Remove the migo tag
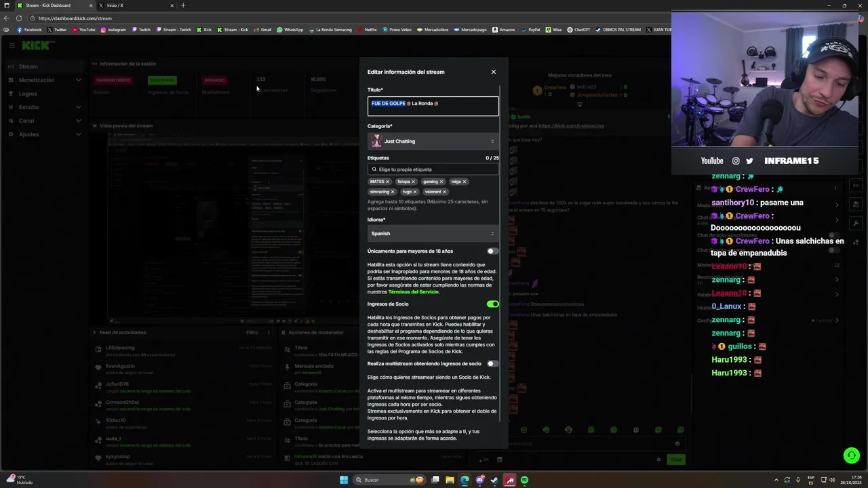 tap(464, 182)
